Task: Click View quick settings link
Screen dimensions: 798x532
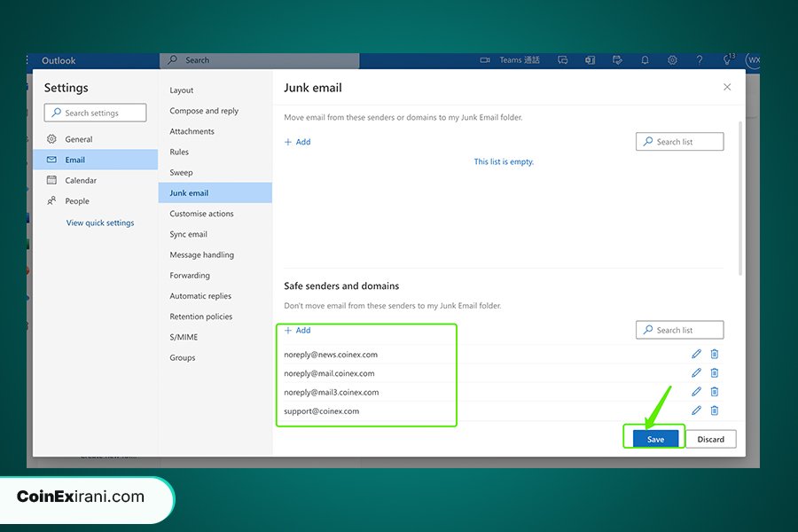Action: 100,223
